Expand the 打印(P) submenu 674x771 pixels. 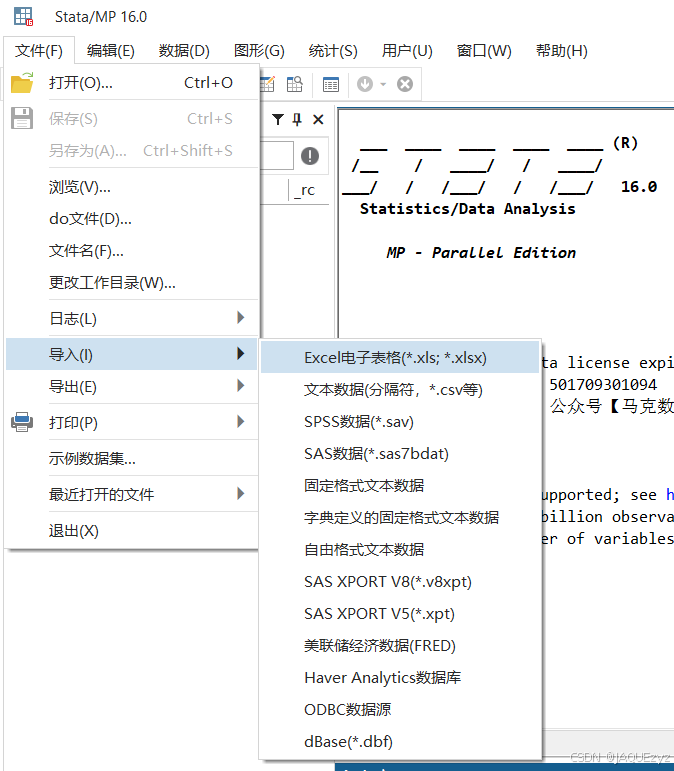click(x=132, y=422)
